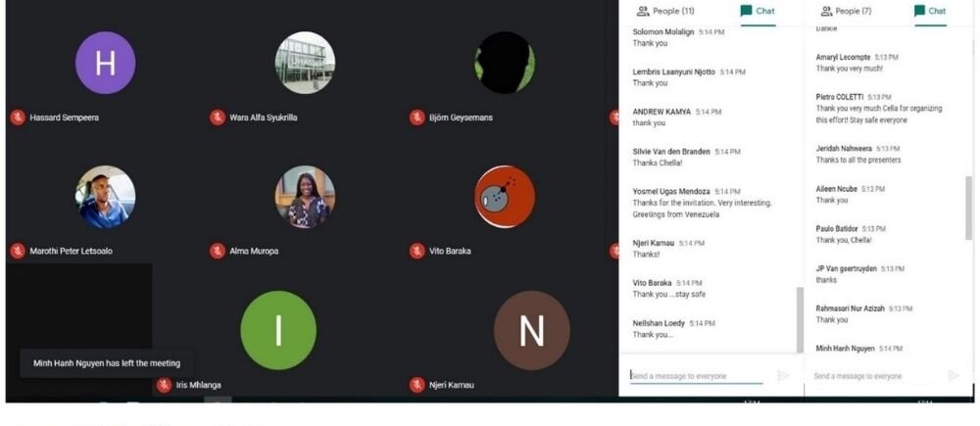Click muted mic icon by Marothi Peter Letsoalo

[x=17, y=251]
